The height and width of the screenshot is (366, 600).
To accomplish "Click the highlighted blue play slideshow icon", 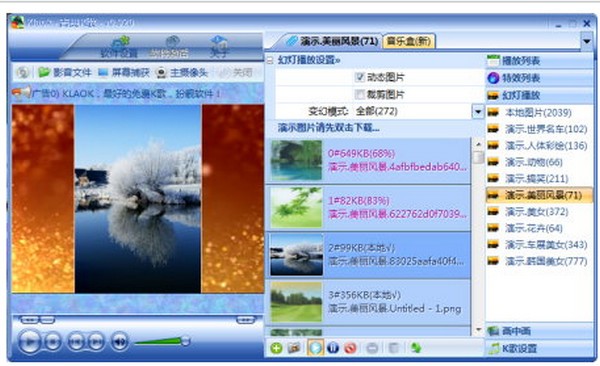I will [x=315, y=348].
